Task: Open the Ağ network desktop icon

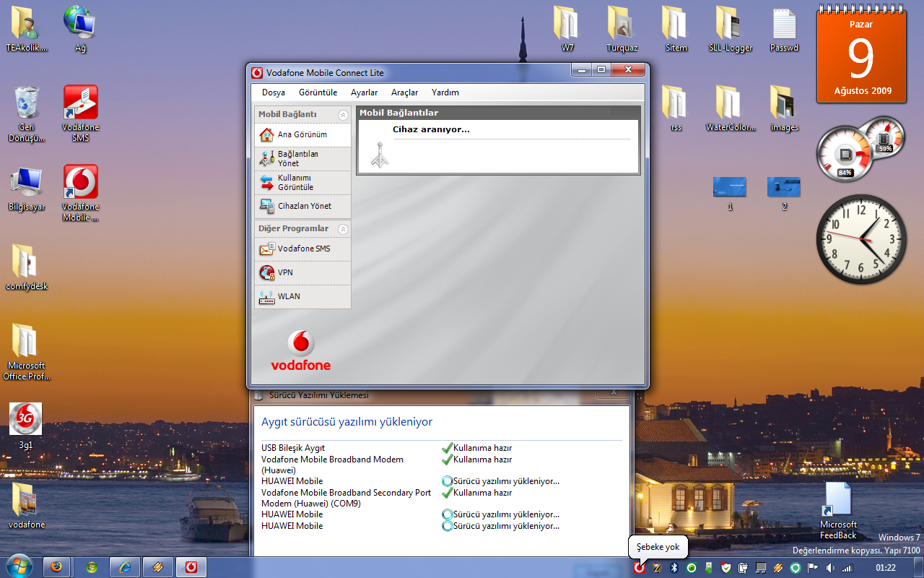Action: coord(80,30)
